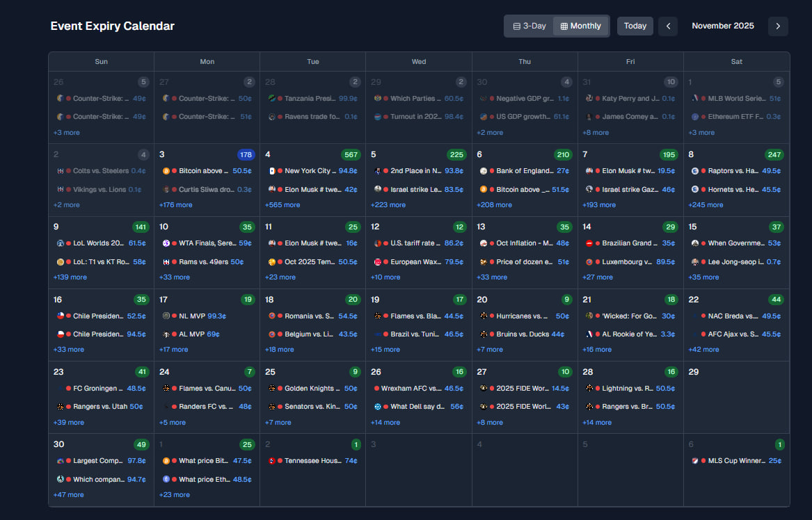The width and height of the screenshot is (812, 520).
Task: Click the NL MVP event icon
Action: (166, 316)
